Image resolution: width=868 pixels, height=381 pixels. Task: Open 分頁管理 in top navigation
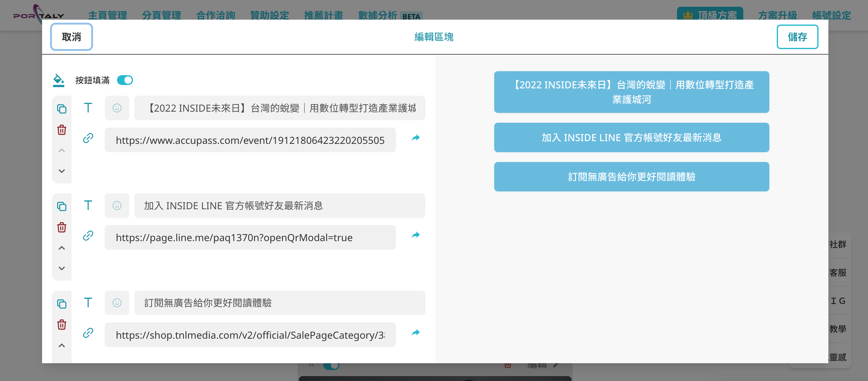(x=161, y=15)
